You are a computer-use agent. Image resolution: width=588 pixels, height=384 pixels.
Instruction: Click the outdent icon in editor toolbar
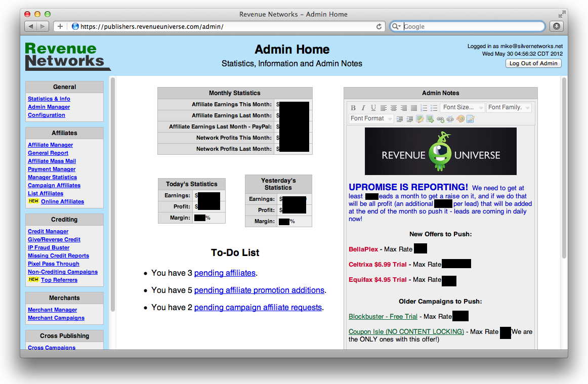pos(410,119)
